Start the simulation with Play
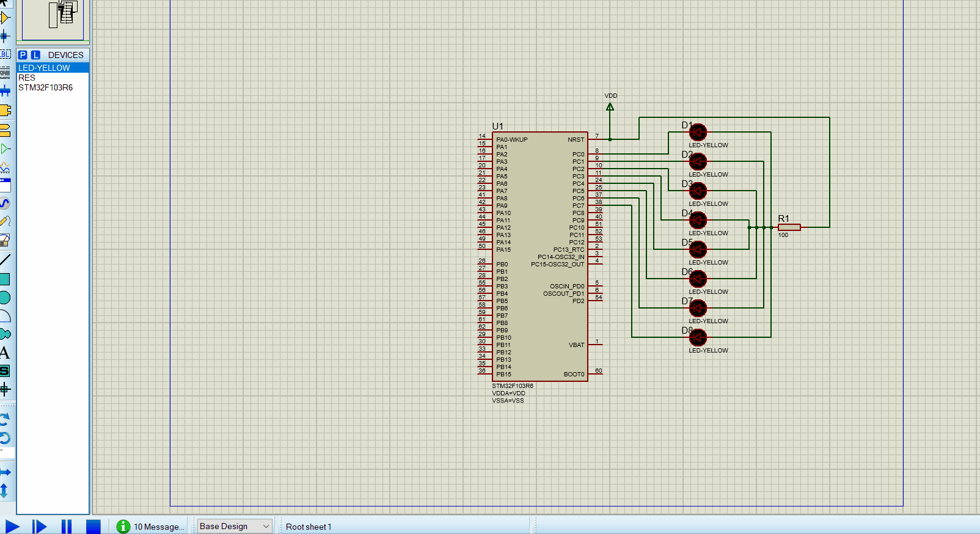980x534 pixels. [12, 527]
